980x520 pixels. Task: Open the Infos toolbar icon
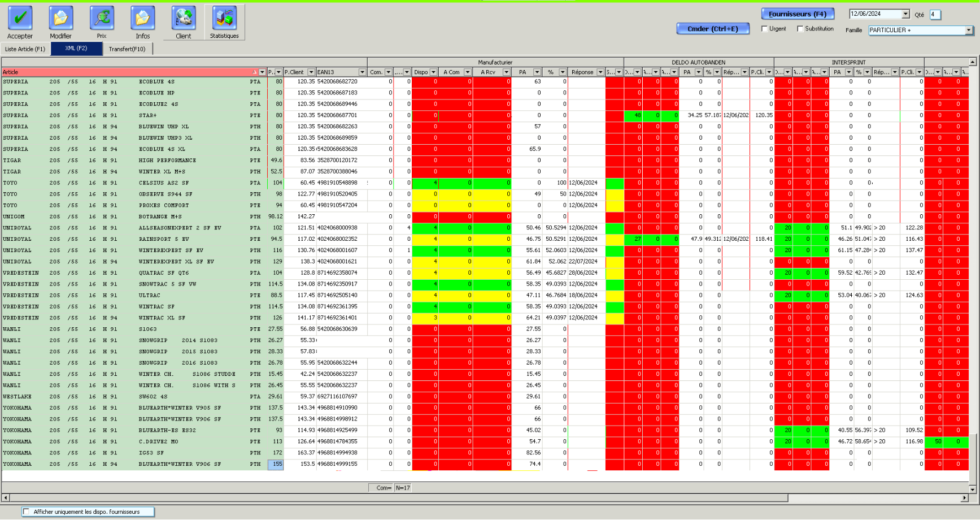point(142,18)
